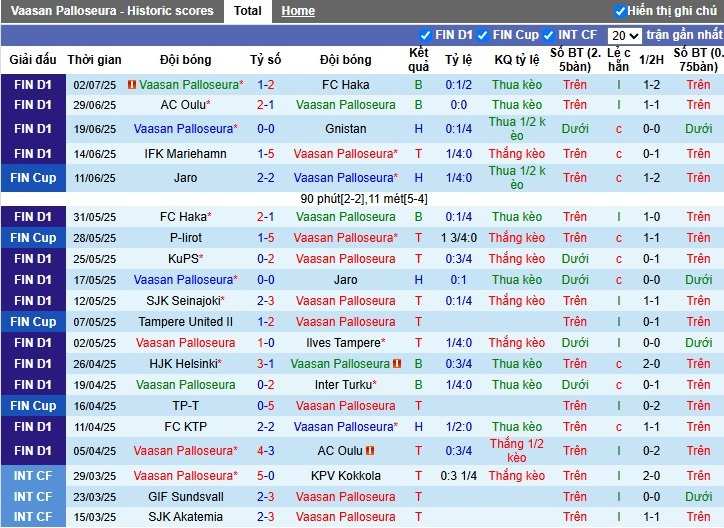The width and height of the screenshot is (724, 528).
Task: Toggle the Hiển thị ghi chú checkbox
Action: pyautogui.click(x=620, y=11)
